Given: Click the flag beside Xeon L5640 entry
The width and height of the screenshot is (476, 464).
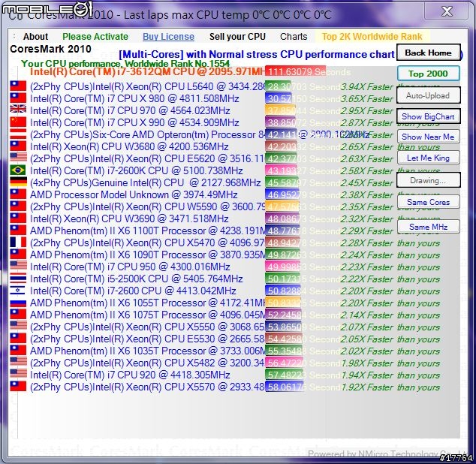Looking at the screenshot, I should pyautogui.click(x=18, y=86).
